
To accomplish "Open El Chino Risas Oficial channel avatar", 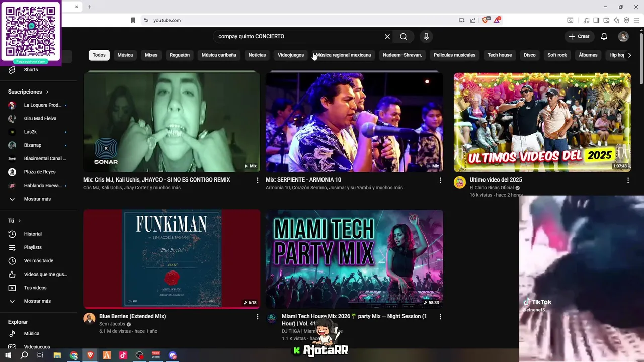I will [460, 182].
